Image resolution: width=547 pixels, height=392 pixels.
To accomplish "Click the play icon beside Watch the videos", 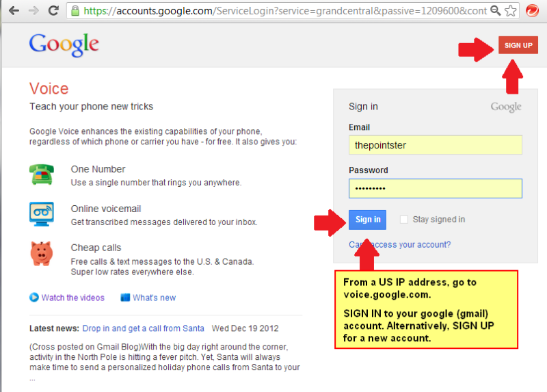I will coord(34,298).
